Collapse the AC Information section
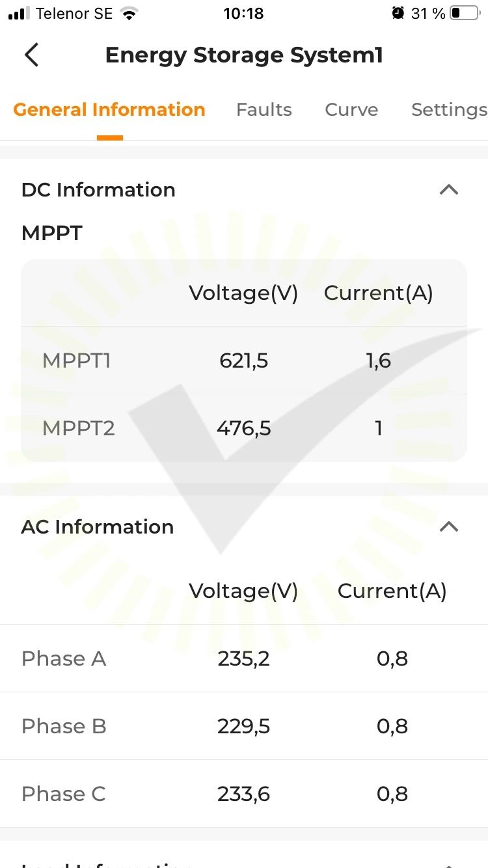The height and width of the screenshot is (868, 488). pyautogui.click(x=449, y=526)
